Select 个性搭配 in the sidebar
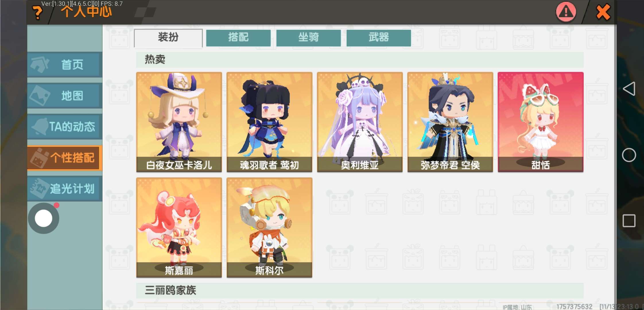Image resolution: width=644 pixels, height=310 pixels. (x=65, y=158)
